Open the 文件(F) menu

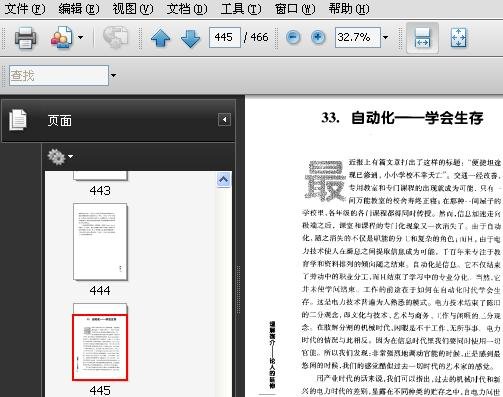(25, 9)
